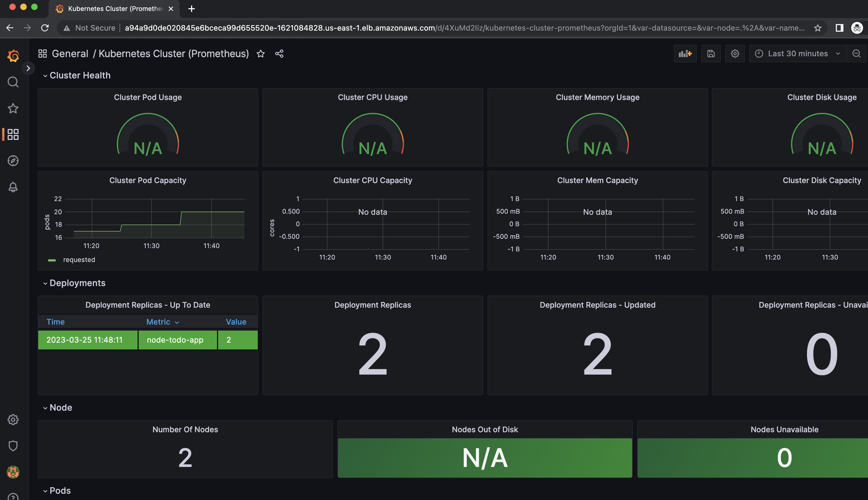Open the Search in Grafana sidebar
The height and width of the screenshot is (500, 868).
coord(13,82)
